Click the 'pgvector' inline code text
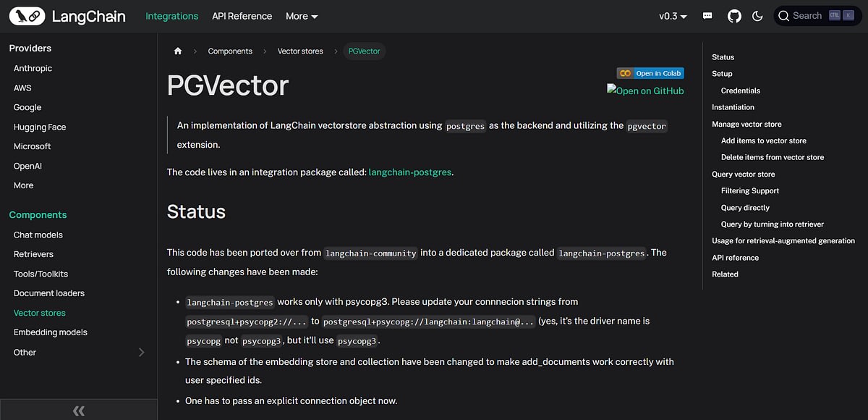The width and height of the screenshot is (868, 420). [647, 126]
